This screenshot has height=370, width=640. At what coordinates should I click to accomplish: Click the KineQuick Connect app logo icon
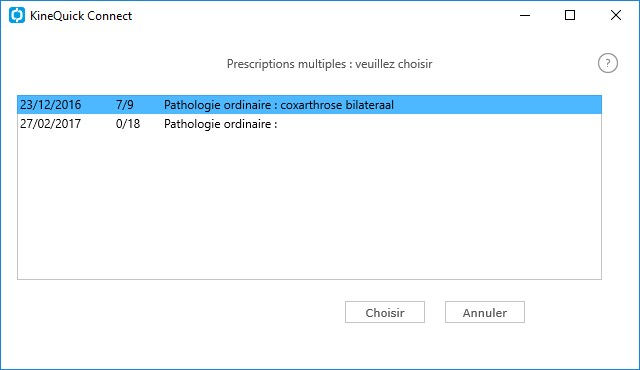(17, 16)
